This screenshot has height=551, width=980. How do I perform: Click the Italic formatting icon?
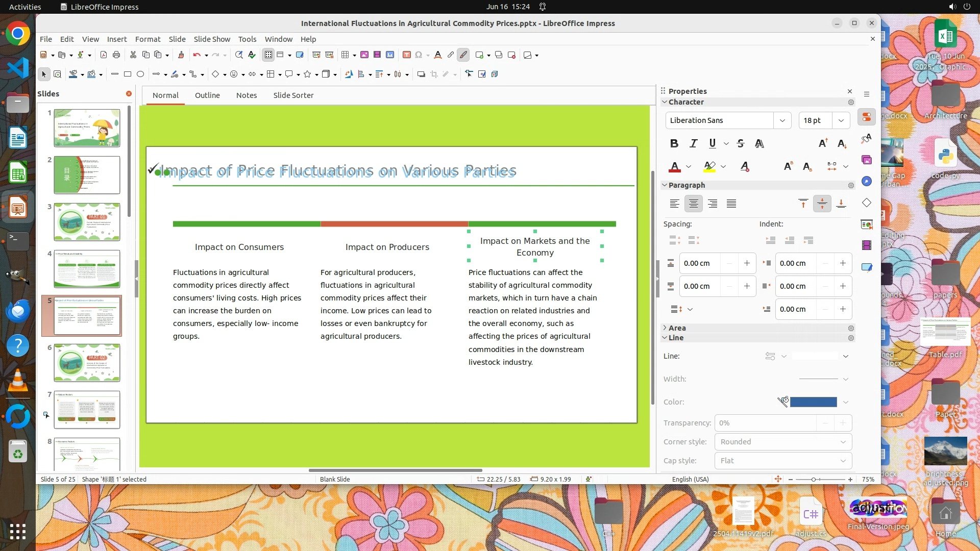tap(693, 144)
